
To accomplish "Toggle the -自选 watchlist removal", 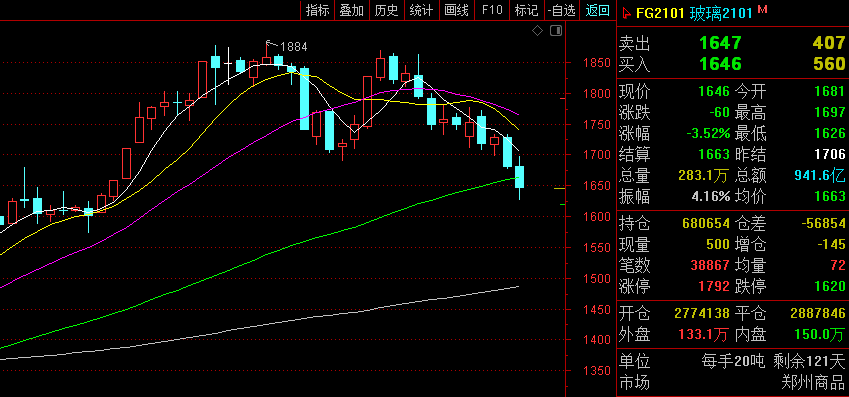I will tap(561, 10).
